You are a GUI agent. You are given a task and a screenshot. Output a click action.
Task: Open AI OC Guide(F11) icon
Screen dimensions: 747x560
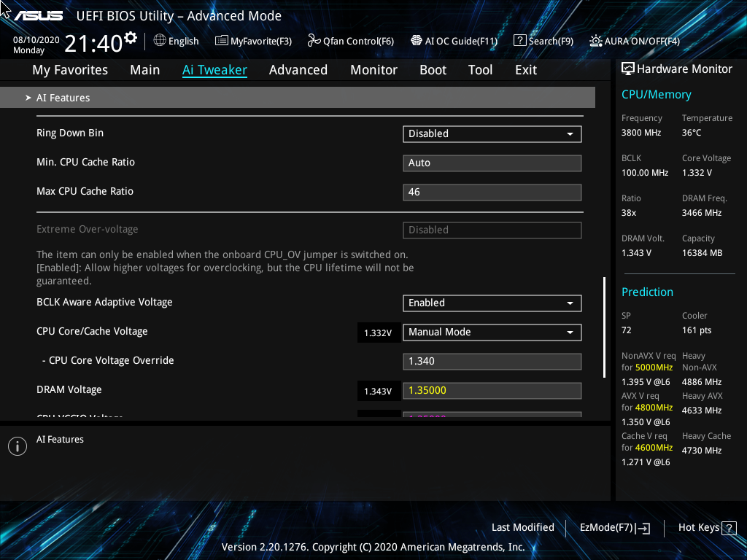[x=417, y=41]
